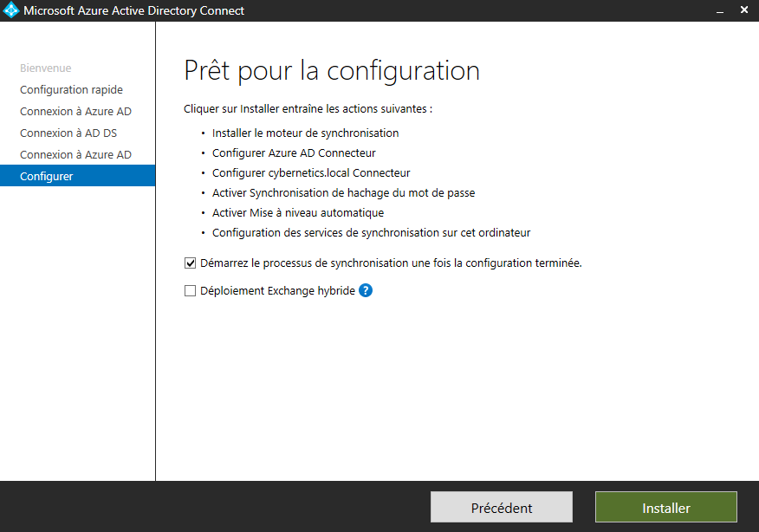
Task: Click the 'Prêt pour la configuration' heading
Action: [332, 71]
